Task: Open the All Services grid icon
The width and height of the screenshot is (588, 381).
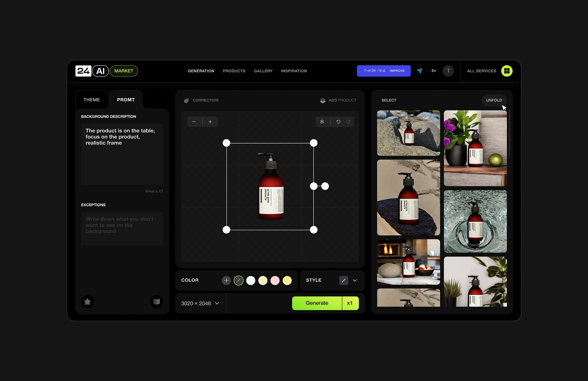Action: (x=507, y=71)
